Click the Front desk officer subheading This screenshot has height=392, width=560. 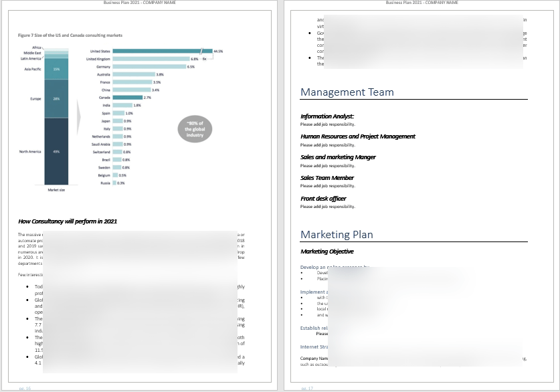pos(323,199)
